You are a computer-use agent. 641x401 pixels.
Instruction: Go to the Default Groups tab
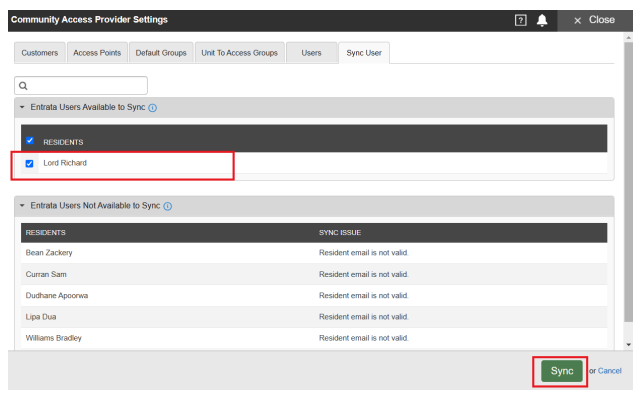coord(161,53)
